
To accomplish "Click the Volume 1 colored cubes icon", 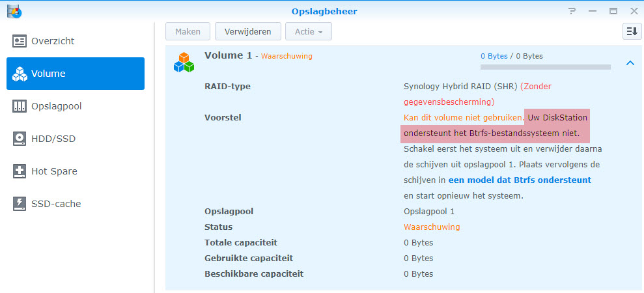I will point(184,63).
